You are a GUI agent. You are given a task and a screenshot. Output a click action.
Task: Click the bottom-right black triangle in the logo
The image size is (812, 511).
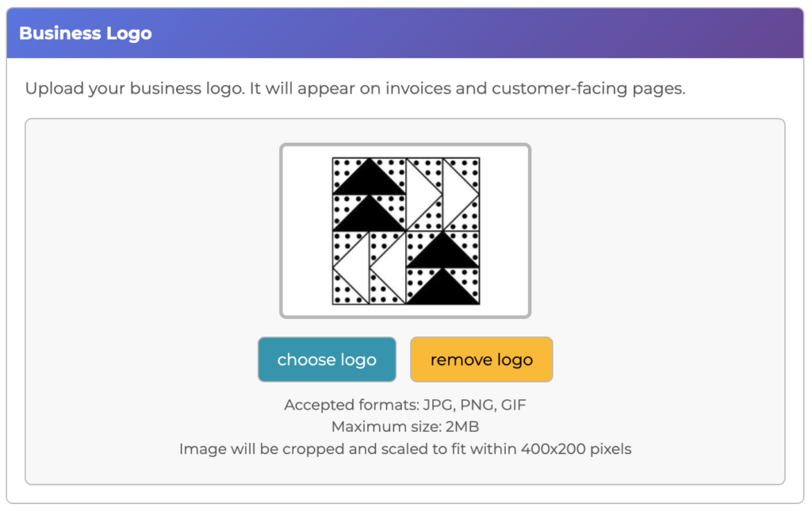pyautogui.click(x=442, y=290)
